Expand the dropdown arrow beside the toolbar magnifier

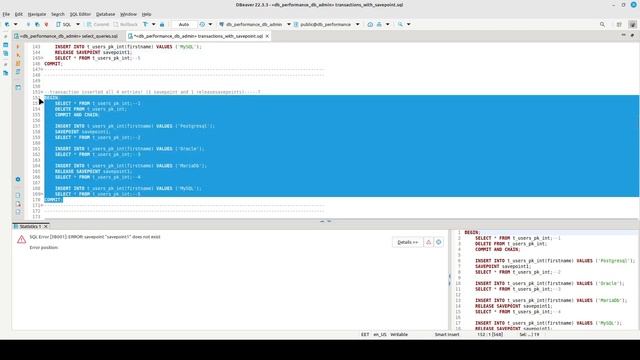(x=409, y=24)
